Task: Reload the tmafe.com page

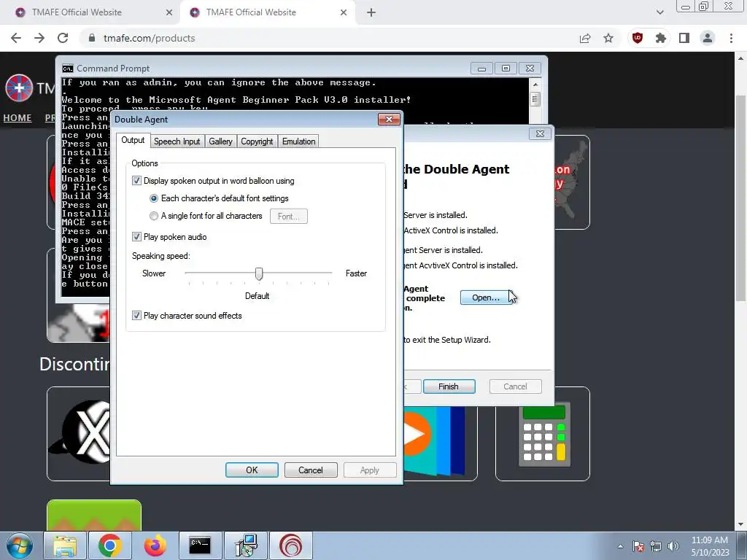Action: [63, 38]
